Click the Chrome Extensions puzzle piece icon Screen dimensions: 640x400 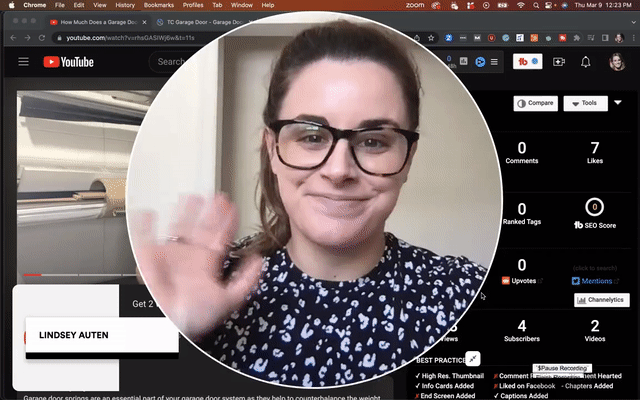(x=576, y=38)
